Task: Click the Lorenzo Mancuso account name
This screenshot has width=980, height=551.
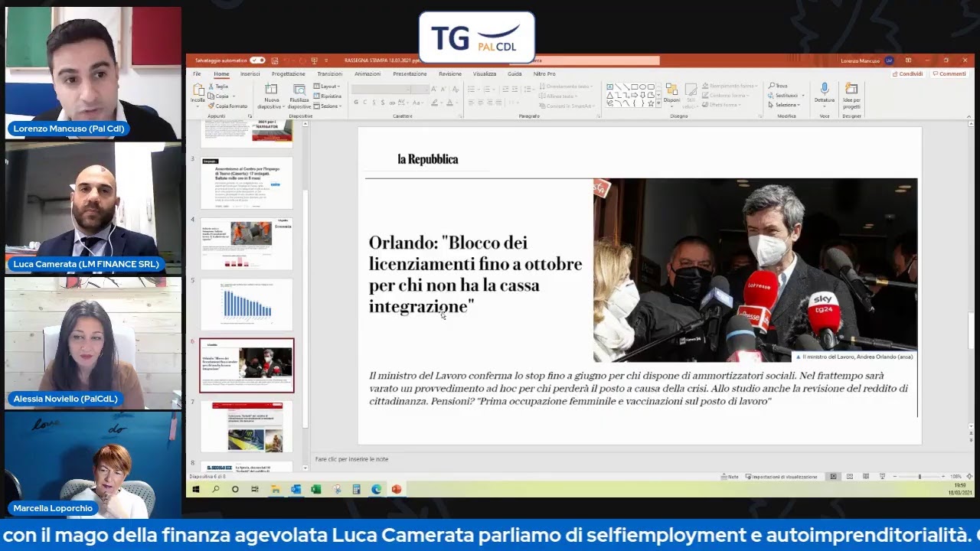Action: tap(860, 60)
